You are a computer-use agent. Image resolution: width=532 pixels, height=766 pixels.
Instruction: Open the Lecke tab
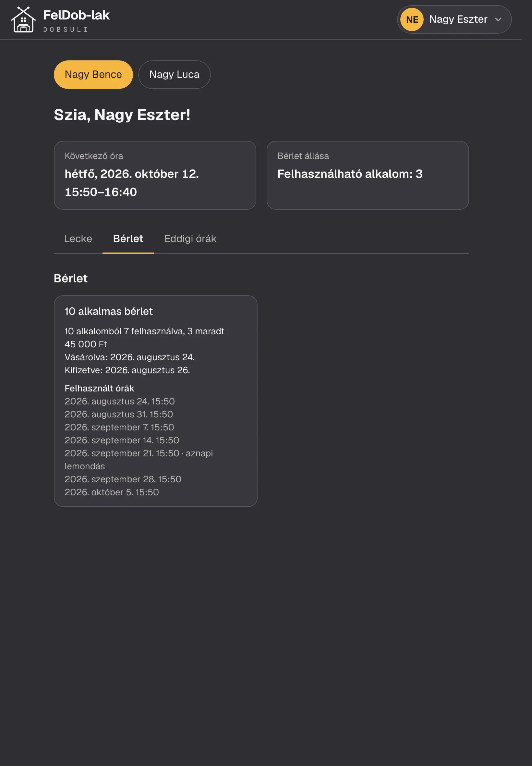coord(78,239)
